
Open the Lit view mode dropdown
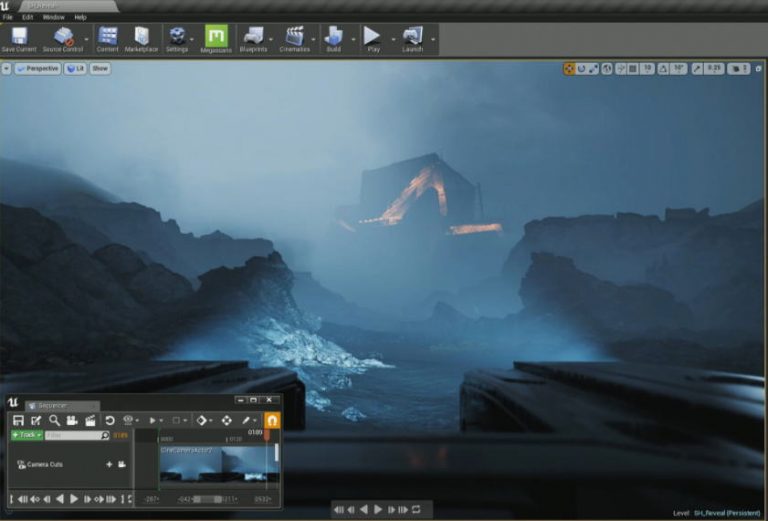click(75, 69)
